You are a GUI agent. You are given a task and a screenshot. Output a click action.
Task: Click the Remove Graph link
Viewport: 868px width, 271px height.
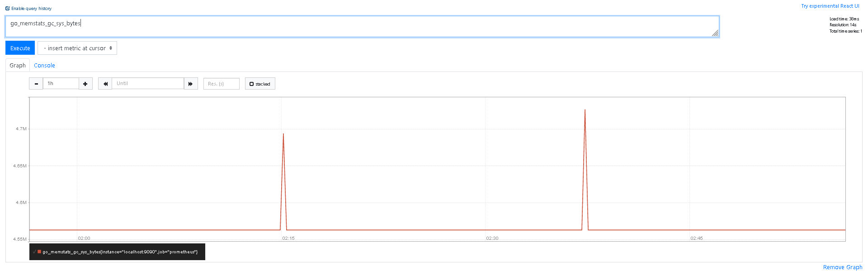pos(842,267)
